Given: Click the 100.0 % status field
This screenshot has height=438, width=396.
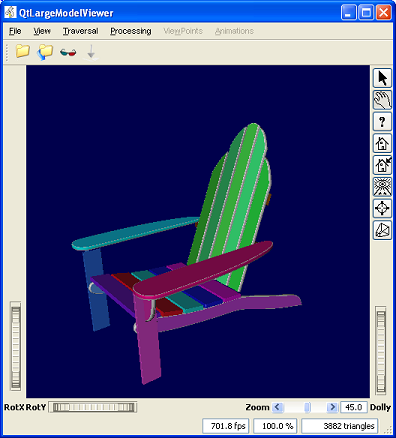Looking at the screenshot, I should (x=275, y=426).
